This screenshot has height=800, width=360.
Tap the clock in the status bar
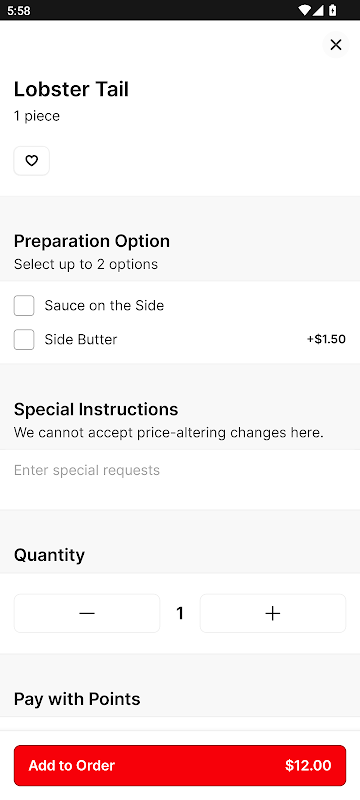pos(19,11)
